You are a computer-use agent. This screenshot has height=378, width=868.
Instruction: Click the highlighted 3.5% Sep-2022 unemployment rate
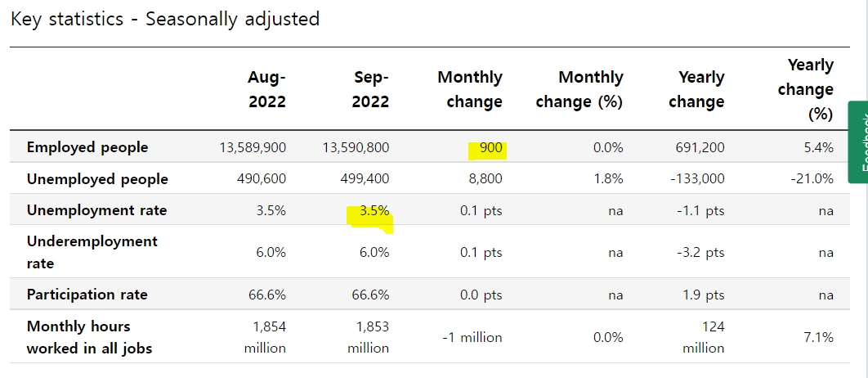click(374, 210)
